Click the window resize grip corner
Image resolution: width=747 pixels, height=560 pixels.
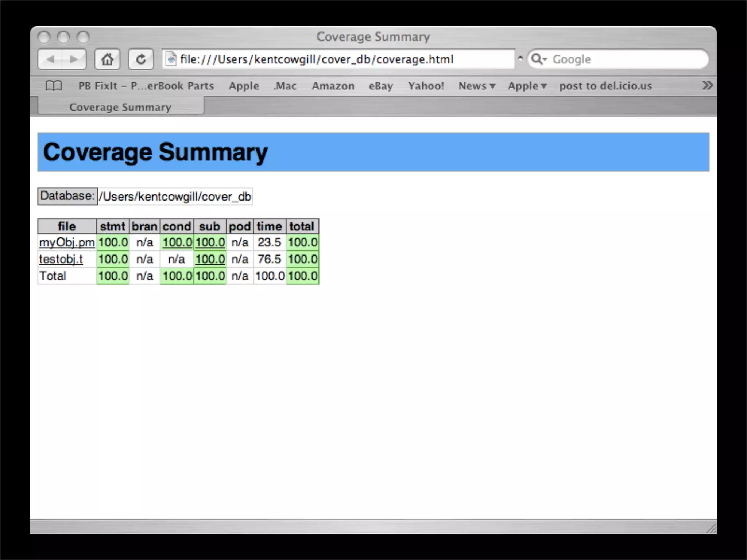(x=711, y=528)
